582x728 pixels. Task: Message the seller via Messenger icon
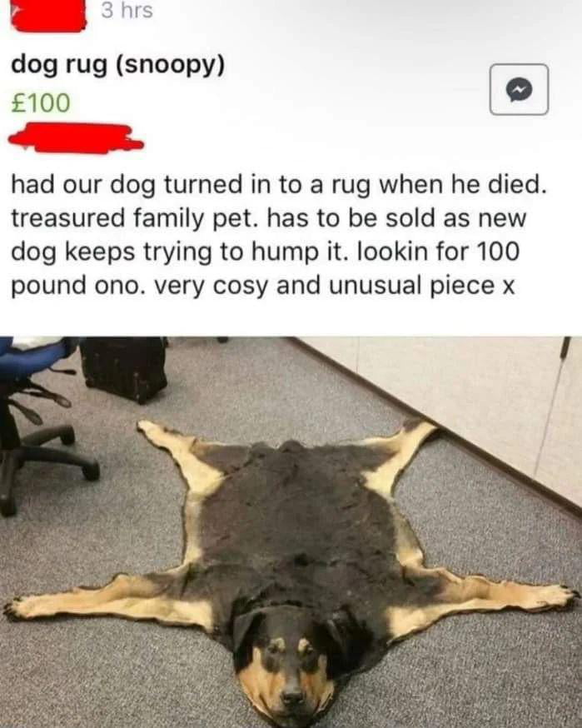coord(519,89)
